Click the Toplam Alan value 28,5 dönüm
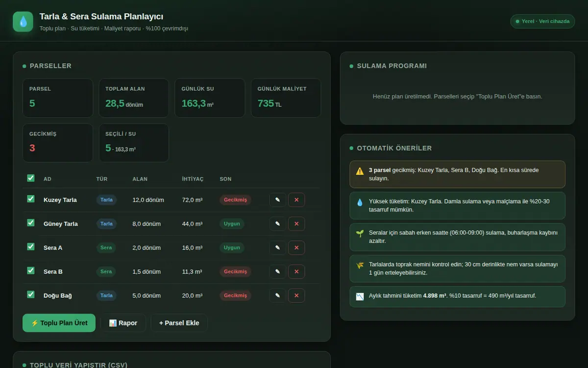Image resolution: width=588 pixels, height=368 pixels. (124, 104)
